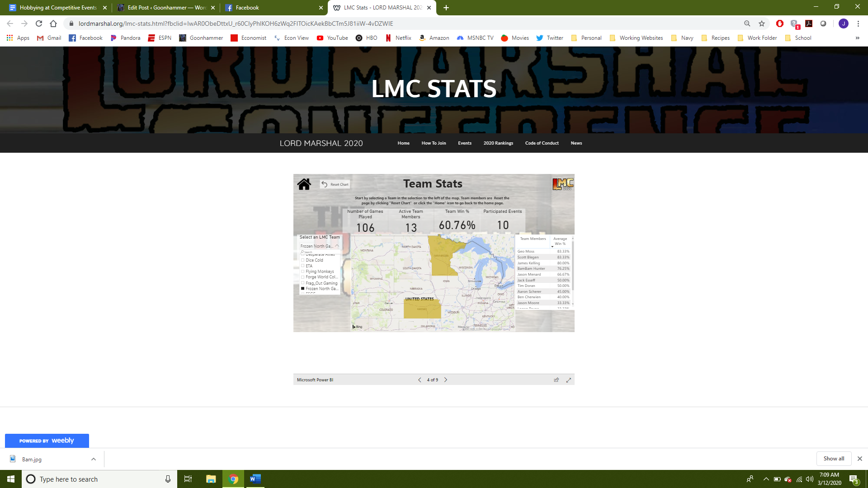Click Show all downloads button

click(x=834, y=459)
